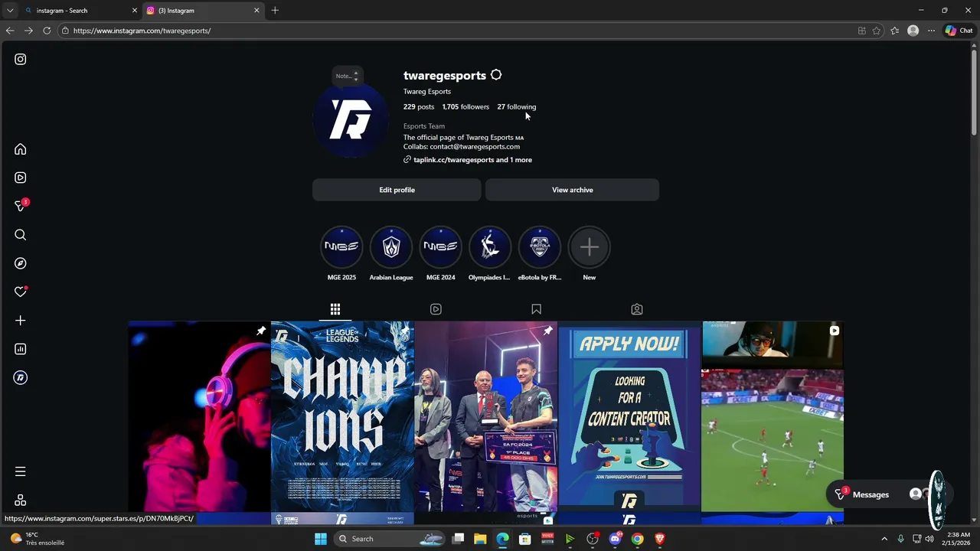The width and height of the screenshot is (980, 551).
Task: Open the 1,705 followers list
Action: pyautogui.click(x=465, y=106)
